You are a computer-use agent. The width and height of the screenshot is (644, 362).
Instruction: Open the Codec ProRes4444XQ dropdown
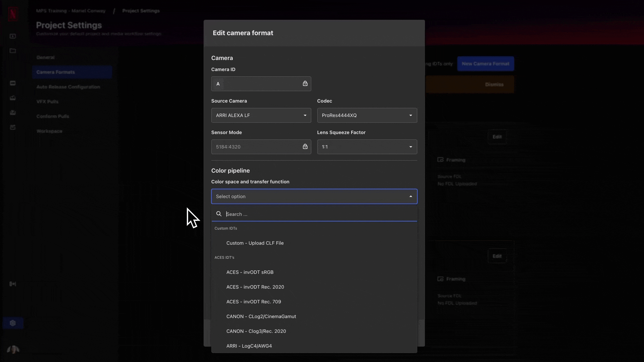click(367, 115)
